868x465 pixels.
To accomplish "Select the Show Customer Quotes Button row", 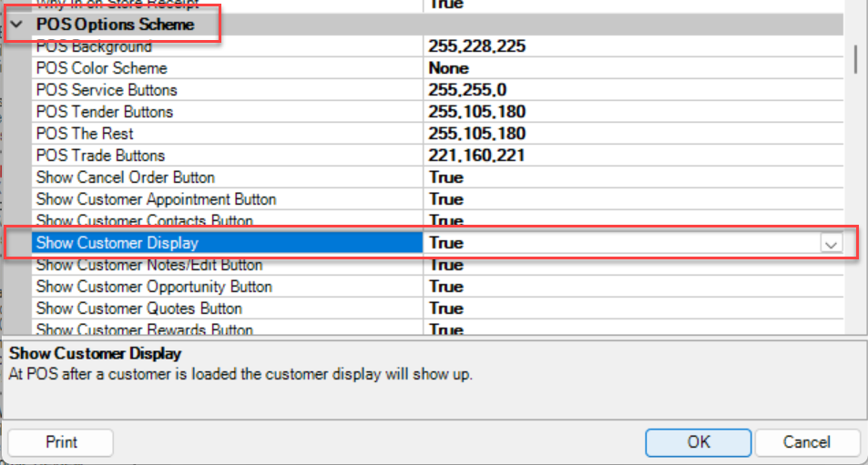I will (138, 308).
